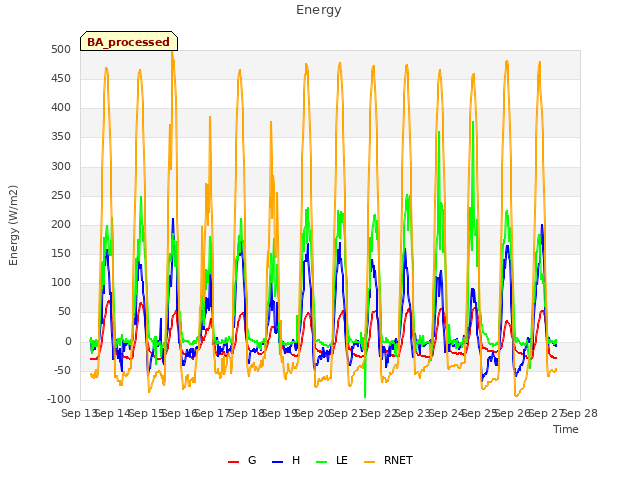This screenshot has height=480, width=640.
Task: Click the 200 y-axis tick label
Action: (61, 224)
